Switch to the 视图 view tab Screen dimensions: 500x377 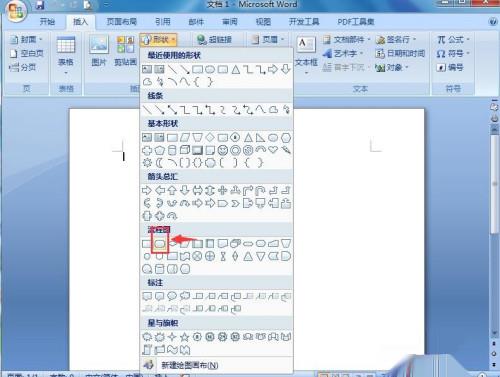(263, 22)
